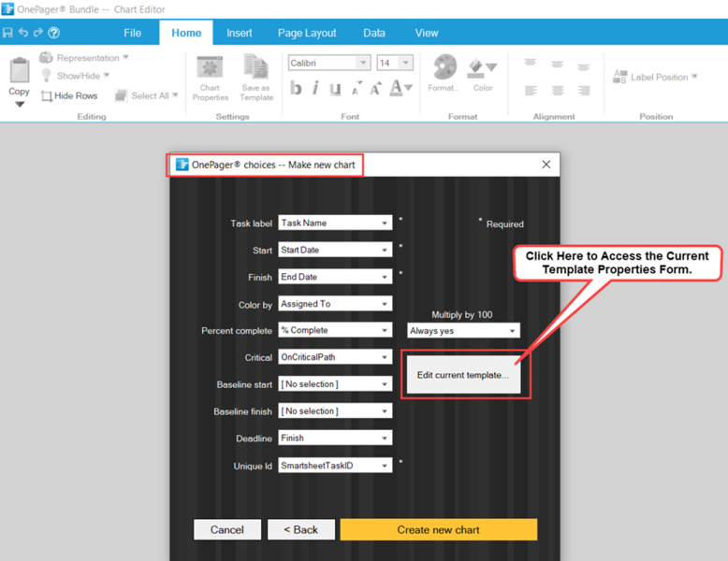Open the Format palette tool

point(444,73)
